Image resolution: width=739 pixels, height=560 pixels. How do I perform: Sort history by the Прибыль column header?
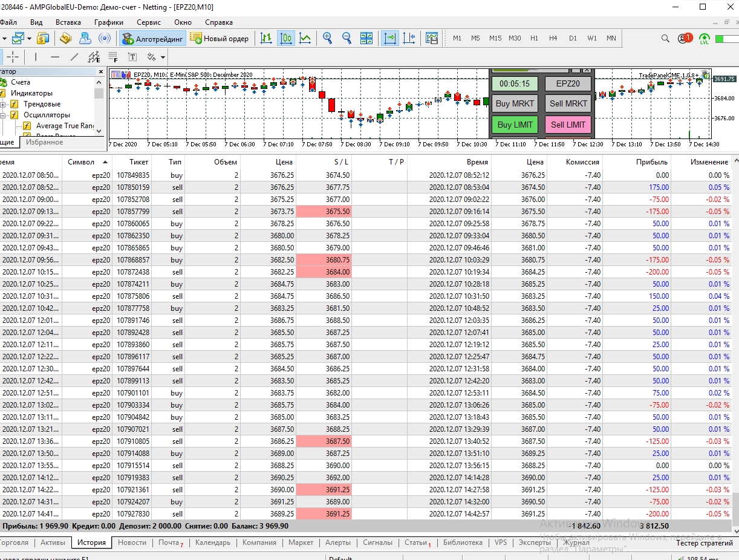click(x=651, y=162)
